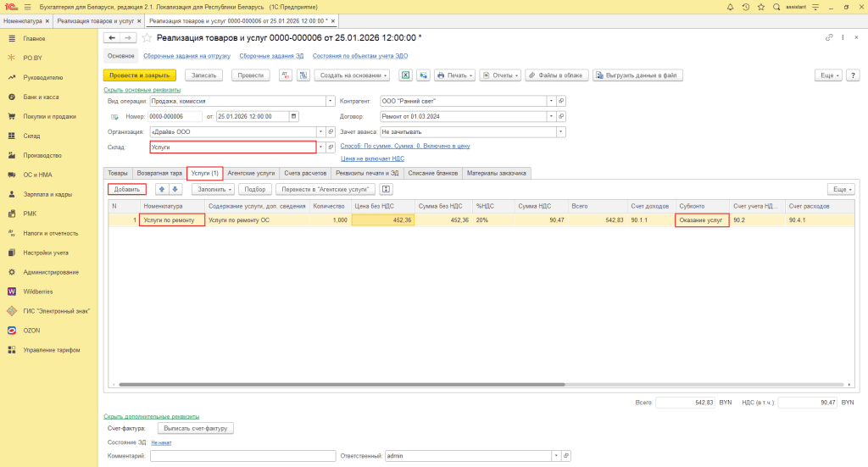Click the Комментарий input field
The height and width of the screenshot is (467, 868).
243,456
